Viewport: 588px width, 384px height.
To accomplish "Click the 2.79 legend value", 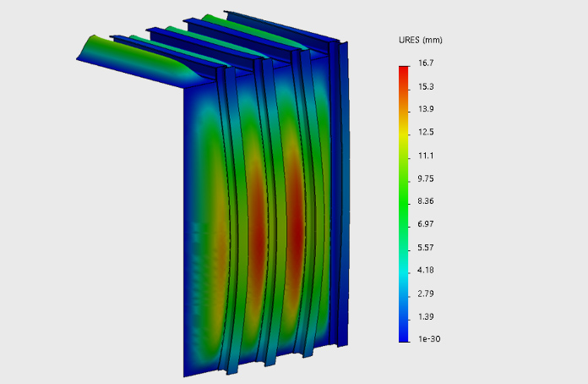I will [426, 293].
